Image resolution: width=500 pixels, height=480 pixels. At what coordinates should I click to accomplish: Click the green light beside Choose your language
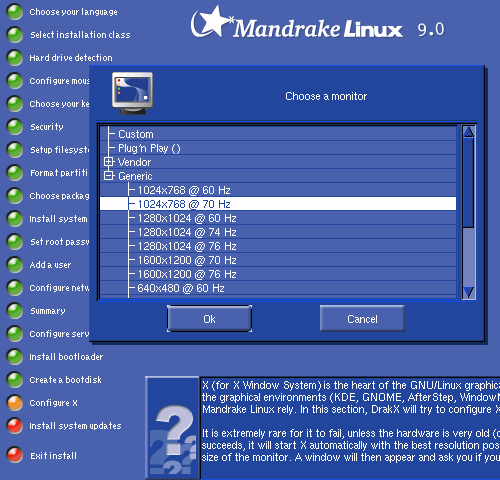pyautogui.click(x=15, y=12)
